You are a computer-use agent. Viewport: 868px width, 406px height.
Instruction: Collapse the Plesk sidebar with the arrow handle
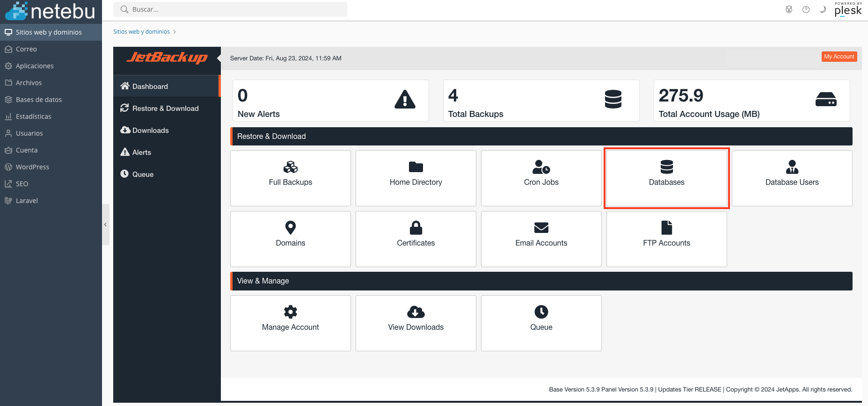(x=106, y=225)
